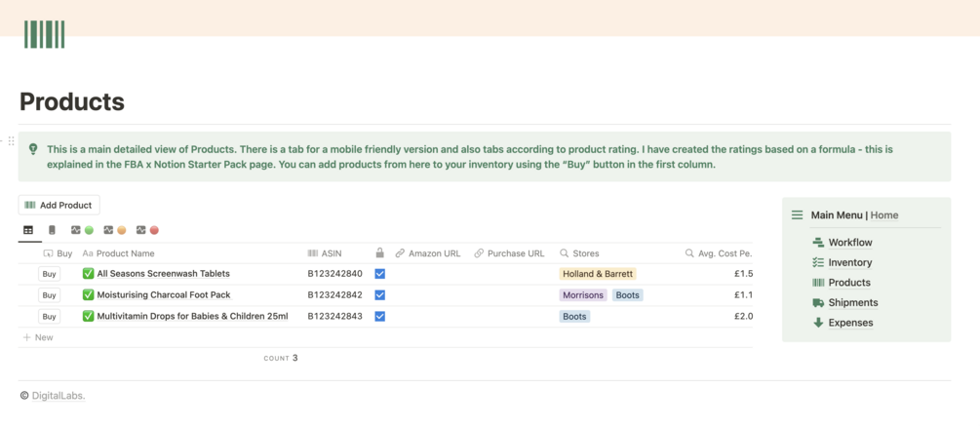Open the orange rating view tab
Image resolution: width=980 pixels, height=426 pixels.
click(115, 230)
